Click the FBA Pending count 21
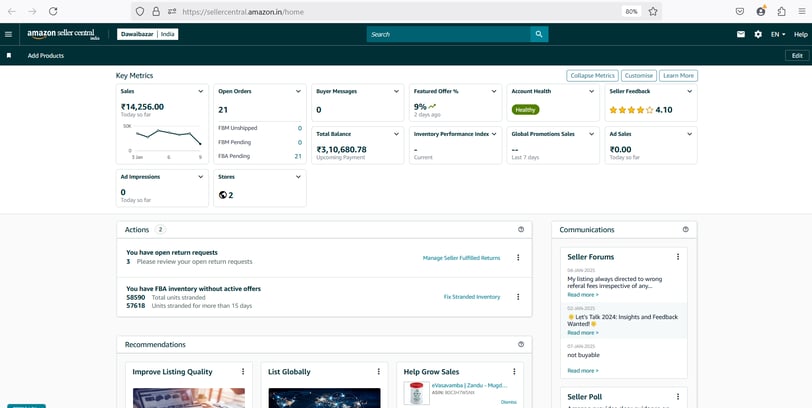812x408 pixels. (x=298, y=156)
